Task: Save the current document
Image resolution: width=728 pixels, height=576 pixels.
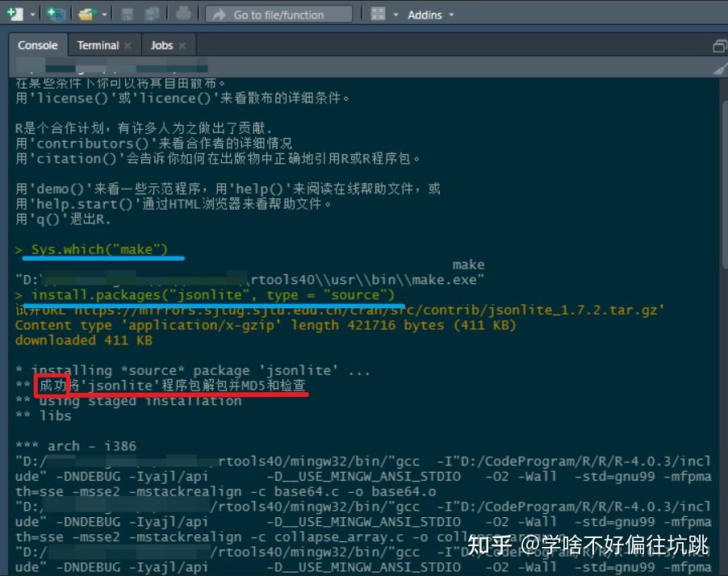Action: click(126, 14)
